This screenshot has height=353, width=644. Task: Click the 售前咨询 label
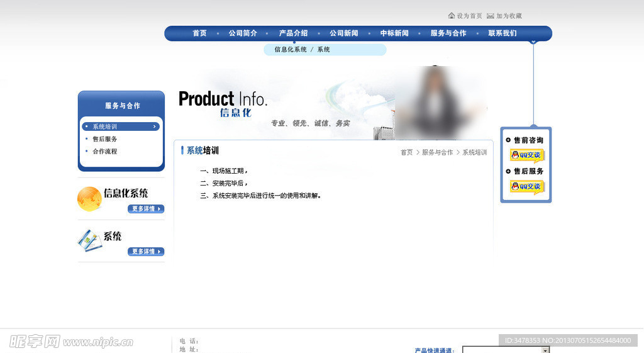528,140
